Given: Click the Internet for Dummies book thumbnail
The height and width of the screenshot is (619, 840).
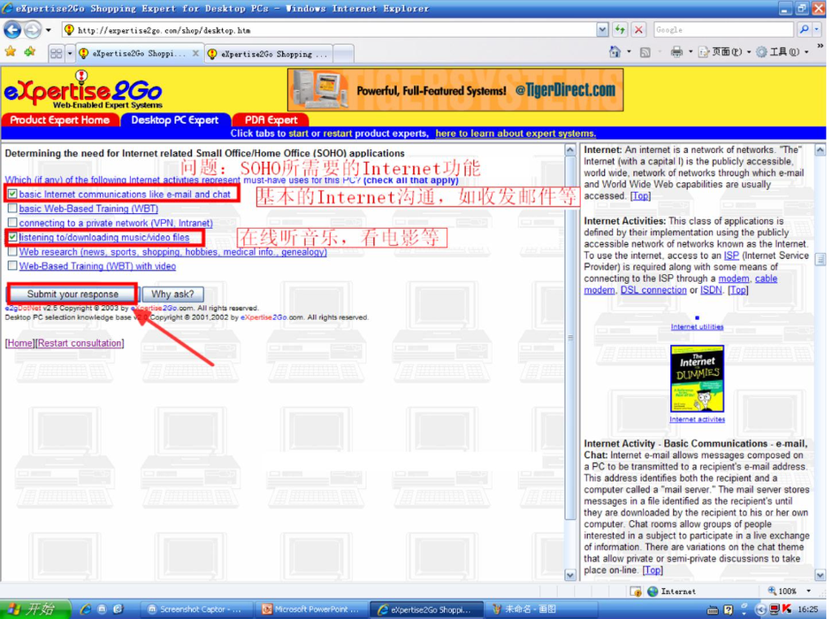Looking at the screenshot, I should 697,378.
